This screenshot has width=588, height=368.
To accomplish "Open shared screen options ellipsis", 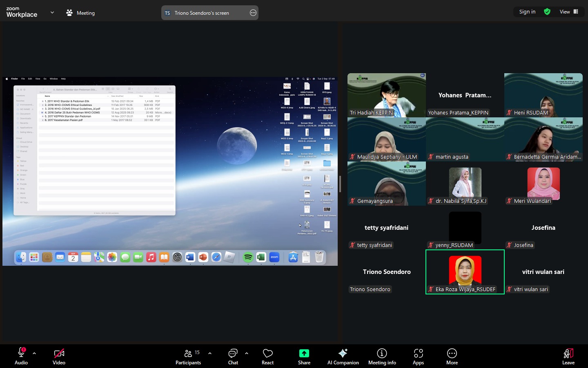I will [x=253, y=13].
